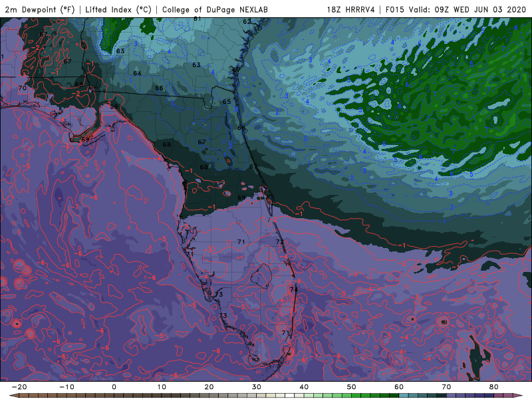Click the dewpoint value 62 at map top

pos(247,21)
